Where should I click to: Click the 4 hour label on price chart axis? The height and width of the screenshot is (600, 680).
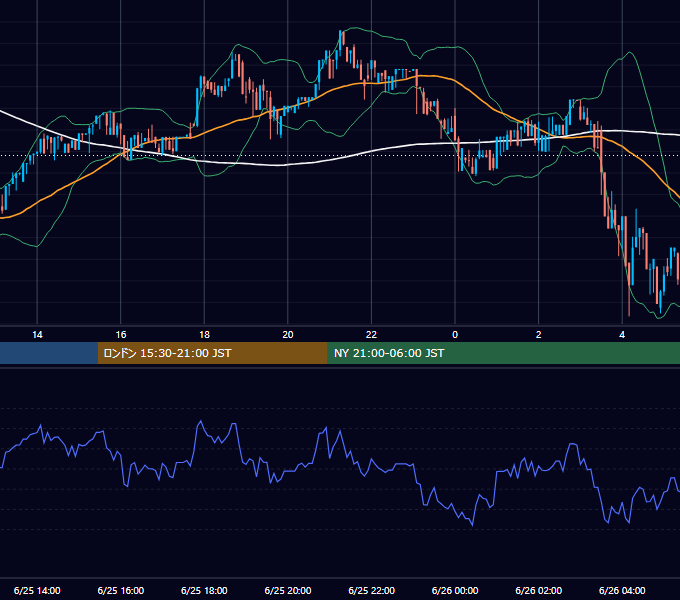[x=622, y=335]
